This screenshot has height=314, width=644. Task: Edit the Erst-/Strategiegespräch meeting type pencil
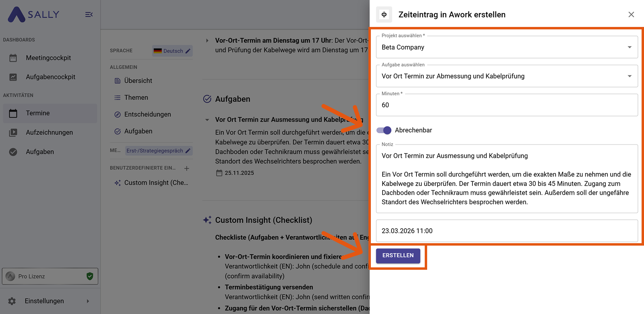[188, 151]
